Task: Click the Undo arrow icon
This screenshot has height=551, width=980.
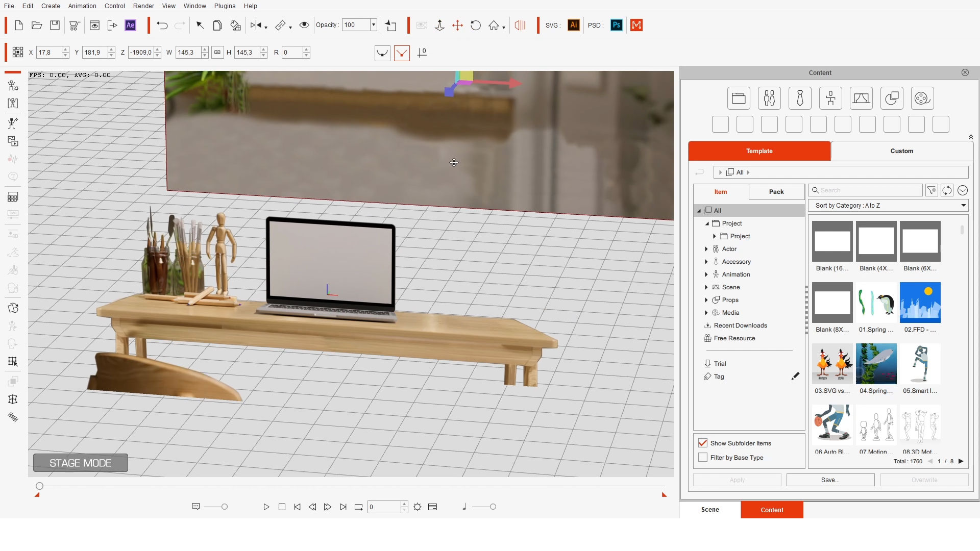Action: pyautogui.click(x=162, y=25)
